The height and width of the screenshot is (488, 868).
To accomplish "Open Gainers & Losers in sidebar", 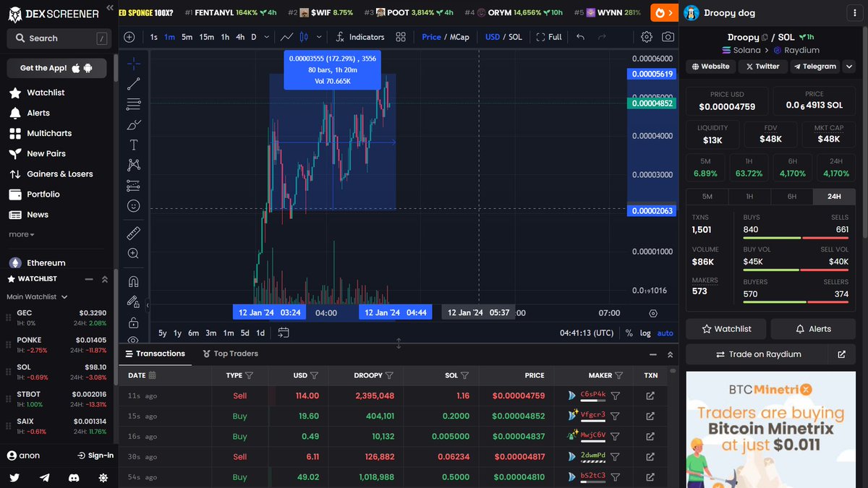I will pos(60,174).
